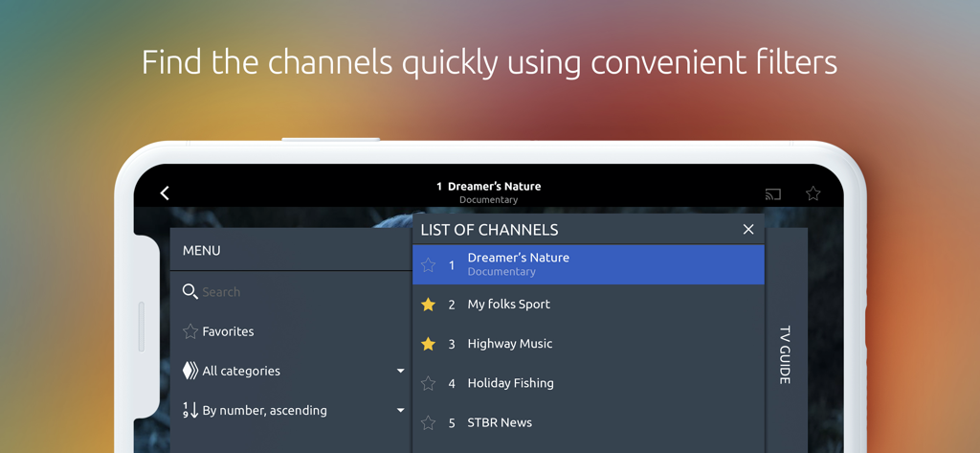This screenshot has width=980, height=453.
Task: Close the List of Channels panel
Action: pyautogui.click(x=748, y=229)
